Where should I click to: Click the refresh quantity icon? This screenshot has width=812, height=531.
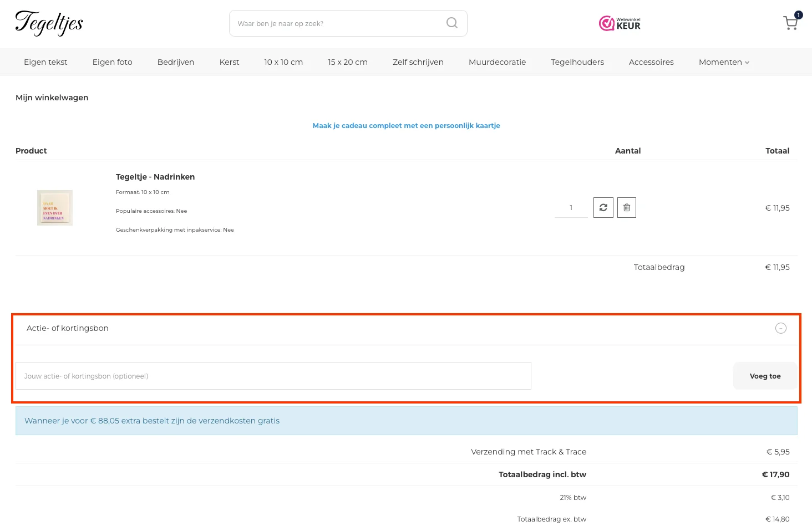click(603, 208)
